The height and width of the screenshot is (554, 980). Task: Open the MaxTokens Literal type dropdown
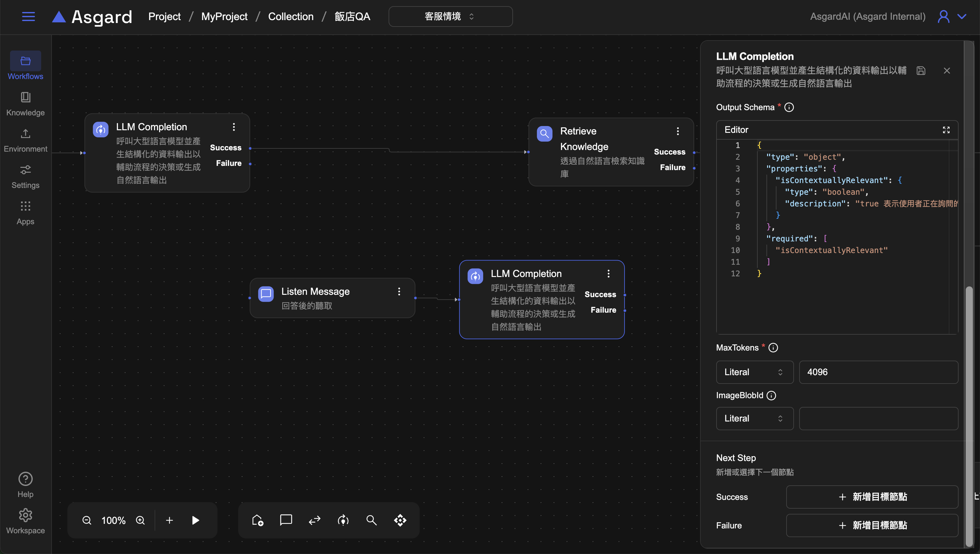(754, 372)
